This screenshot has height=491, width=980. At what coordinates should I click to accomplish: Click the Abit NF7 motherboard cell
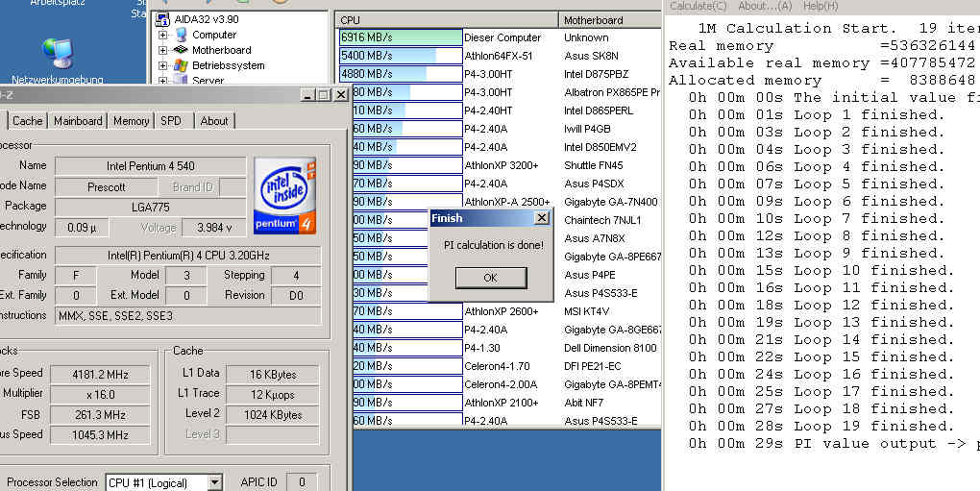584,403
